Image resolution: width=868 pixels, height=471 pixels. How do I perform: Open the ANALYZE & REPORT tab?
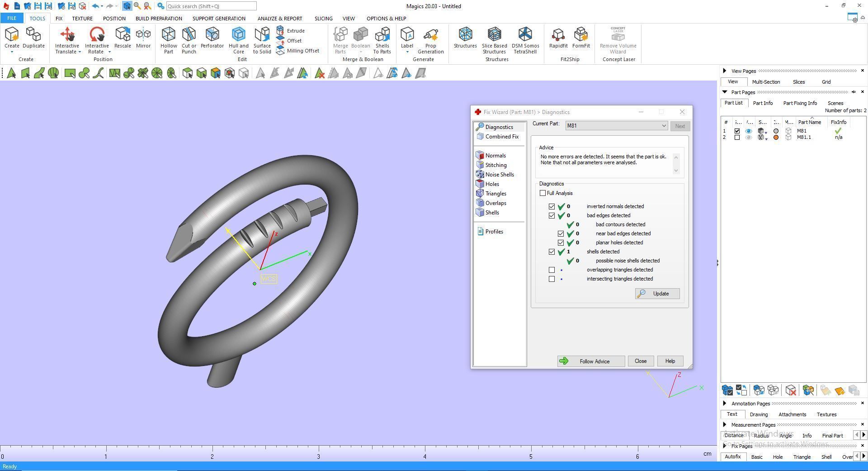pos(280,19)
